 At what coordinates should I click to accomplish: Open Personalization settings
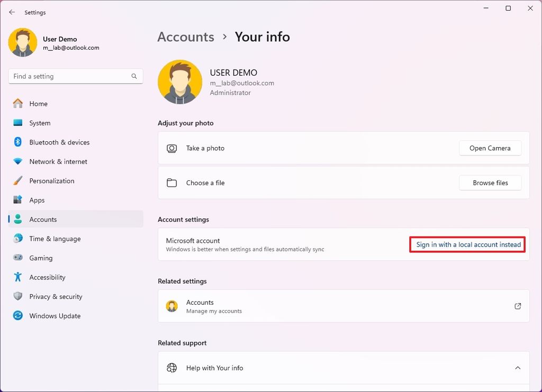click(x=52, y=180)
